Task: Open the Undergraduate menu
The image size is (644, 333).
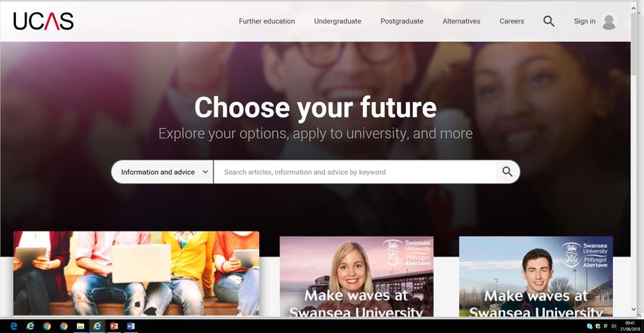Action: pos(338,21)
